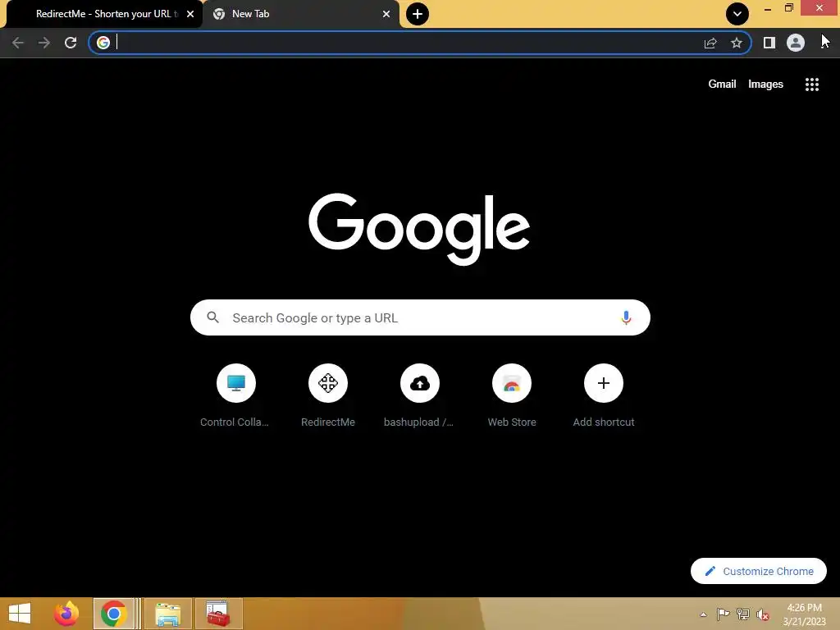Open File Explorer from the taskbar
This screenshot has height=630, width=840.
pos(167,614)
